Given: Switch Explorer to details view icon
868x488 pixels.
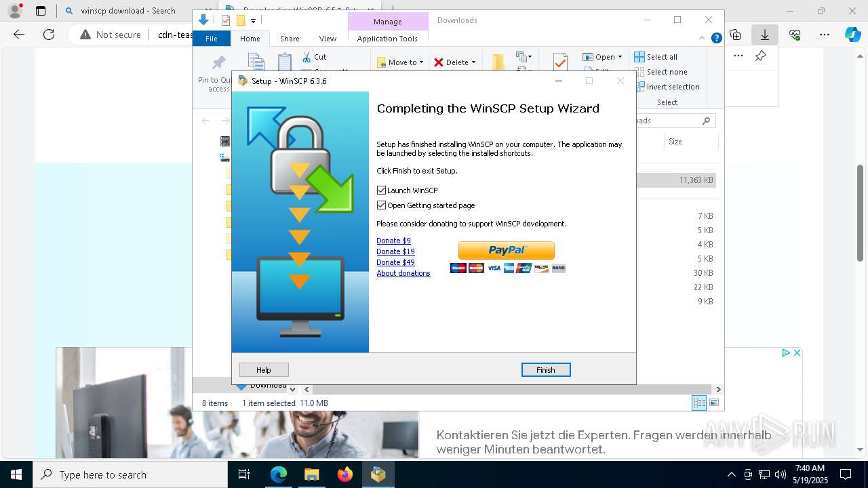Looking at the screenshot, I should point(699,403).
